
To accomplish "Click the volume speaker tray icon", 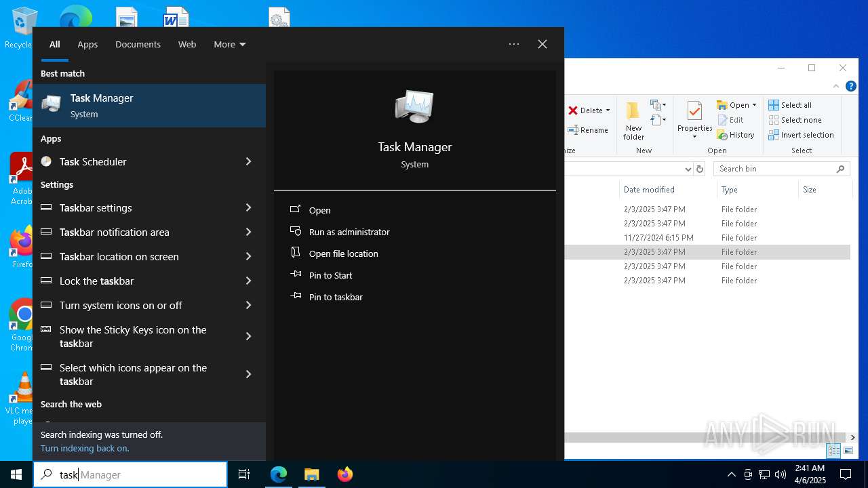I will [x=781, y=474].
